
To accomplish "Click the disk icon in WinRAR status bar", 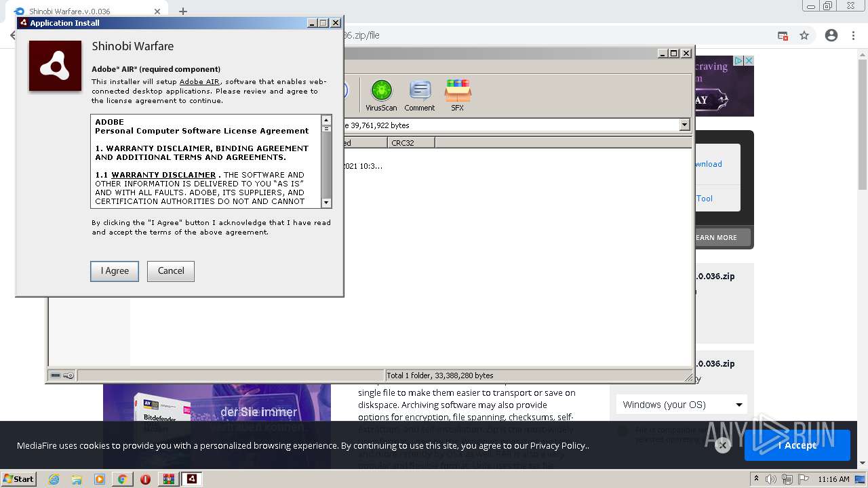I will coord(56,375).
